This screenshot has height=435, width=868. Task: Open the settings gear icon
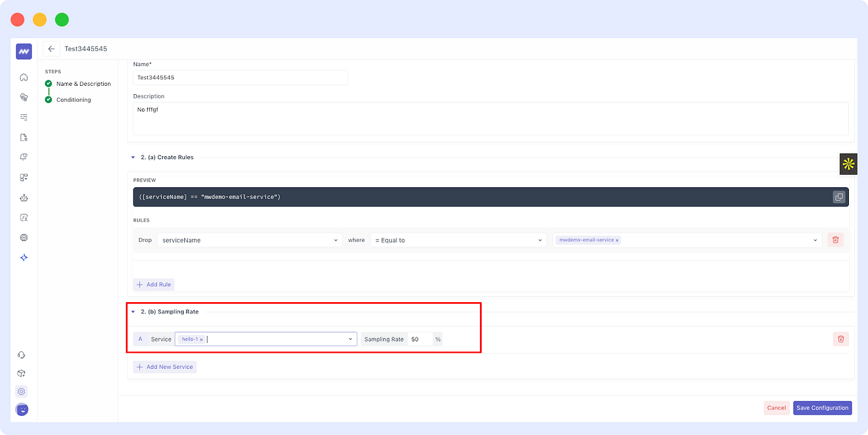21,392
